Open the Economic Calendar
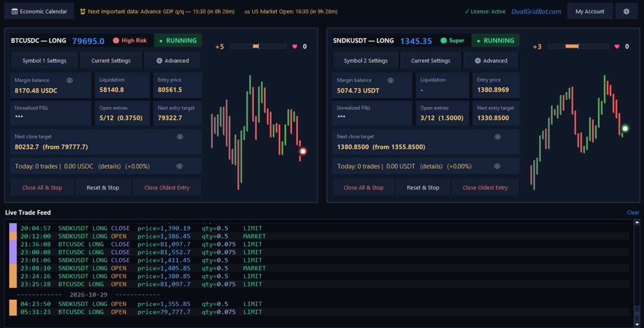Viewport: 644px width, 328px height. pos(39,11)
